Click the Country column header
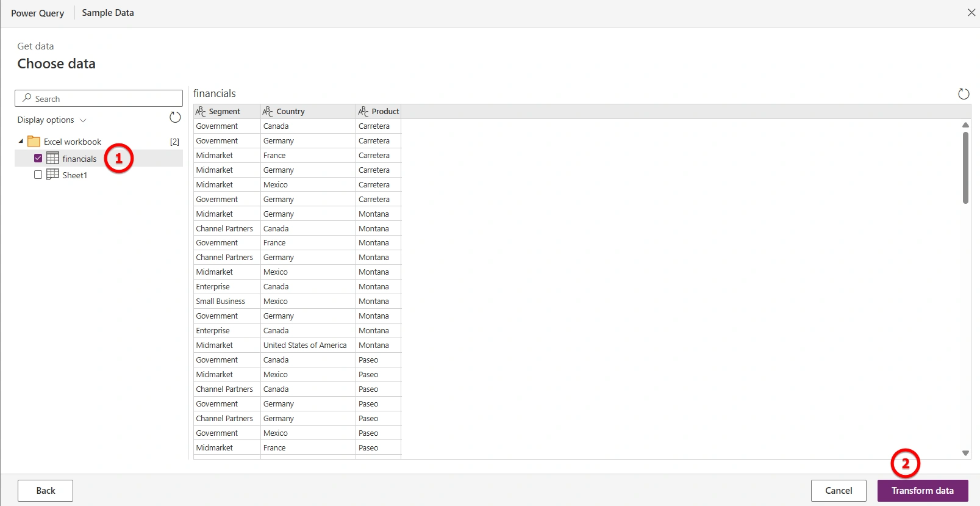This screenshot has width=980, height=506. click(308, 111)
